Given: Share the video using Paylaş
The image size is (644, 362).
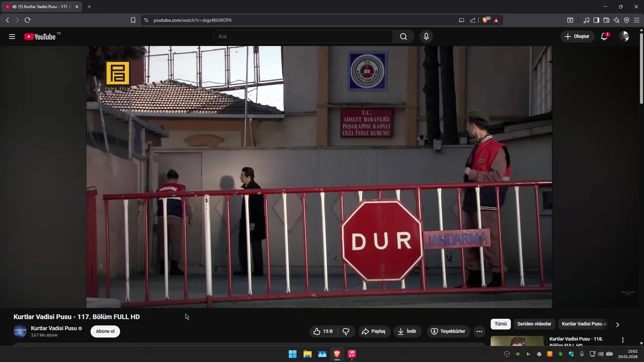Looking at the screenshot, I should [x=373, y=331].
